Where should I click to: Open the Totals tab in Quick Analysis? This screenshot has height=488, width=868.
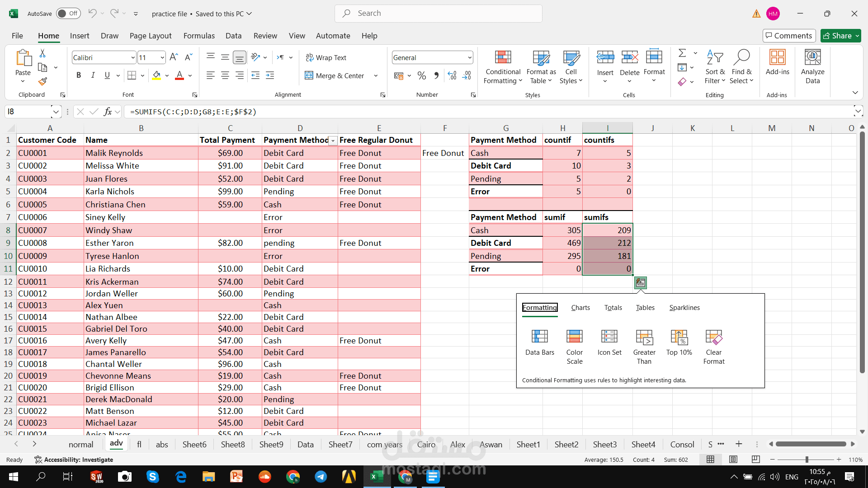click(613, 308)
